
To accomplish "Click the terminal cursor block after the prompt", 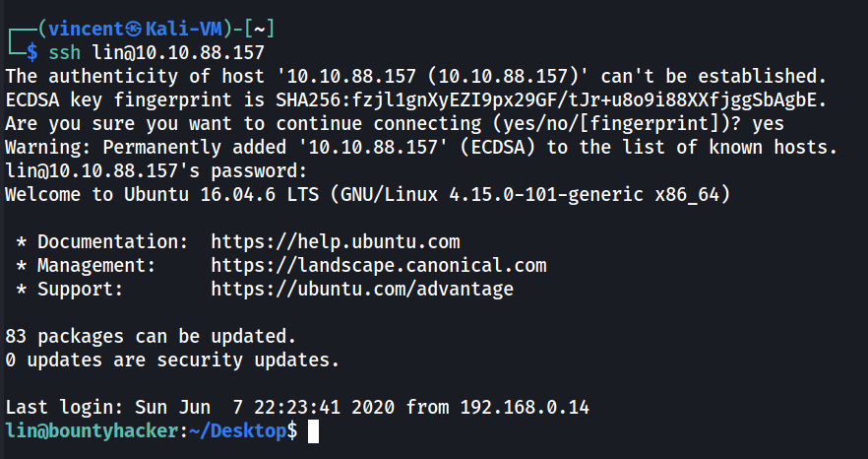I will 314,430.
